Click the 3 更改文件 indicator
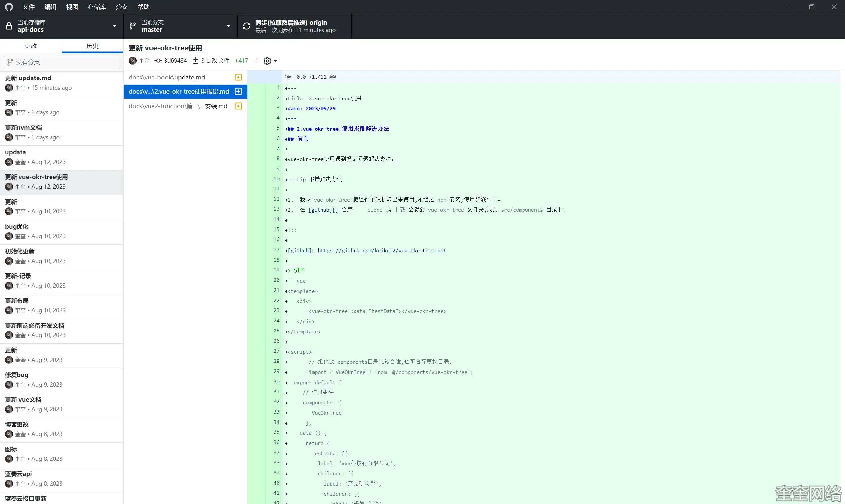Image resolution: width=845 pixels, height=504 pixels. (211, 61)
